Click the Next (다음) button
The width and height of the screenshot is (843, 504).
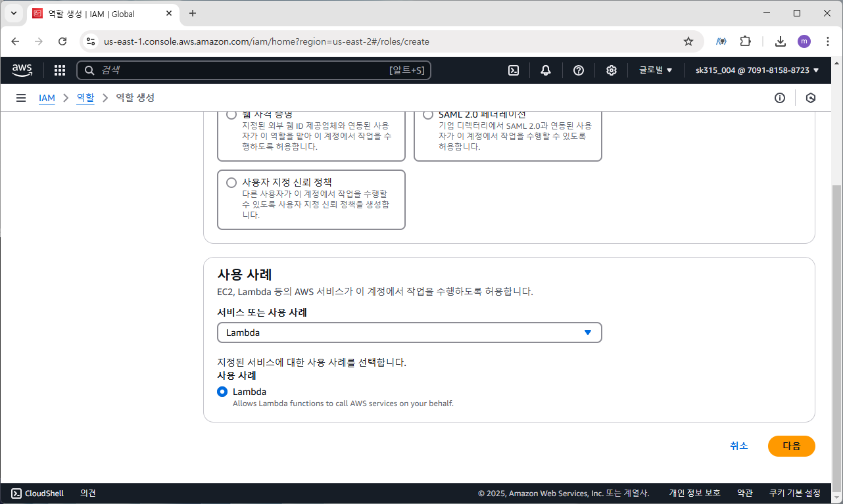pyautogui.click(x=792, y=446)
